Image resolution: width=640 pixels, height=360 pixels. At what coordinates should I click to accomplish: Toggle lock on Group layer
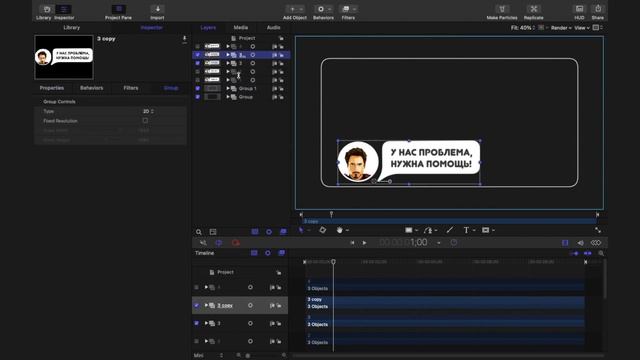(281, 97)
